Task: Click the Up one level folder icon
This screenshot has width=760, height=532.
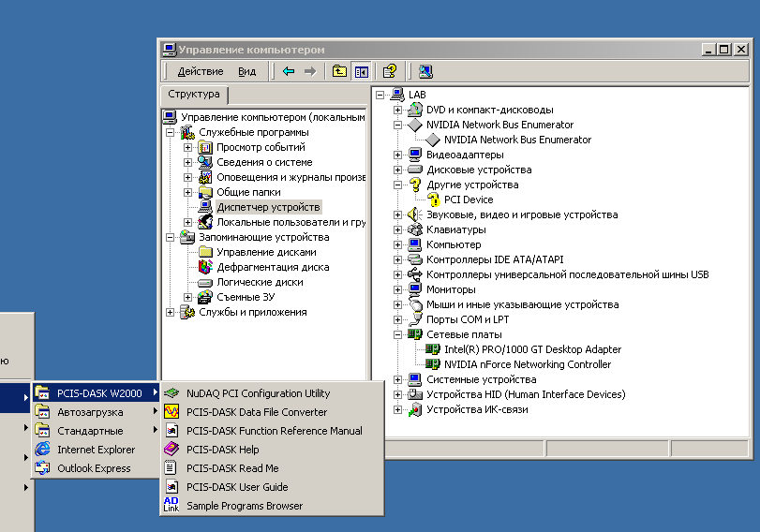Action: point(339,71)
